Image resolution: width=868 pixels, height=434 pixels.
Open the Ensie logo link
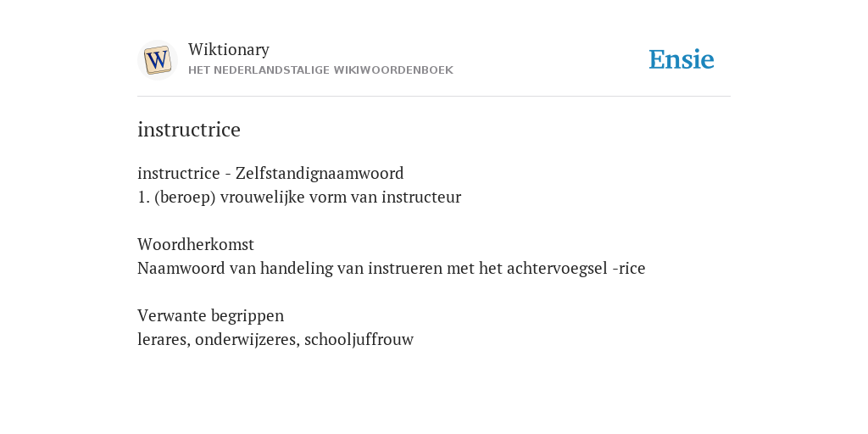coord(682,59)
